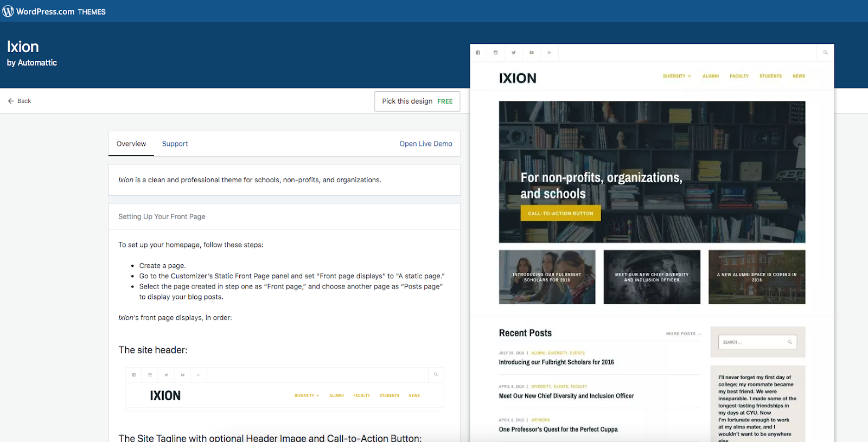The height and width of the screenshot is (442, 868).
Task: Click Twitter icon in the Overview site header image
Action: click(x=167, y=375)
